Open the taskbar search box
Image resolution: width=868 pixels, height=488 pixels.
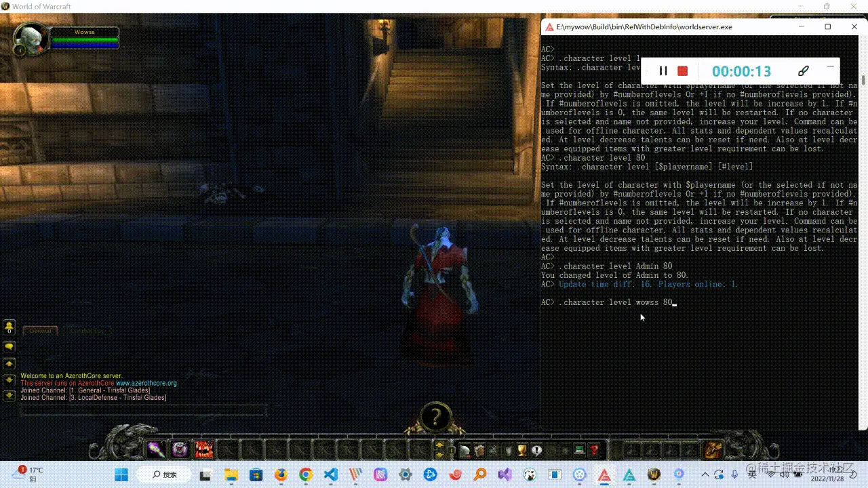(165, 474)
